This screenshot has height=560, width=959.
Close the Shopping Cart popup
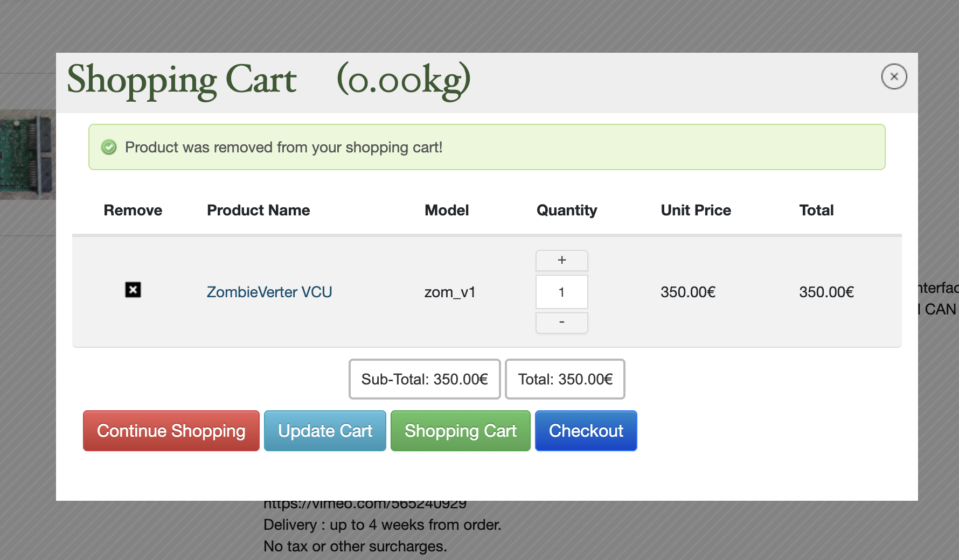[x=894, y=76]
